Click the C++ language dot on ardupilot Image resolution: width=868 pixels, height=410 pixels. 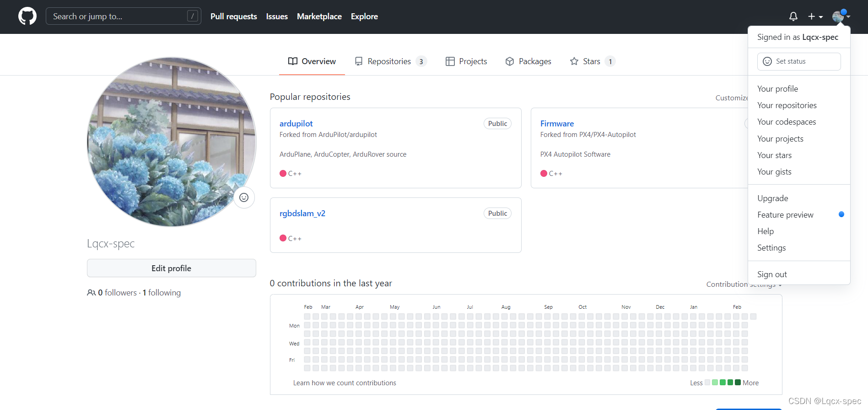click(283, 174)
